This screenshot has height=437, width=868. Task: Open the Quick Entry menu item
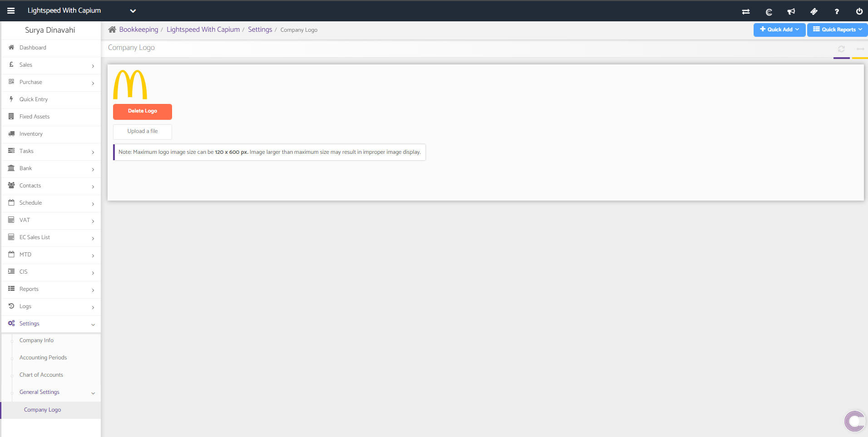(x=51, y=99)
